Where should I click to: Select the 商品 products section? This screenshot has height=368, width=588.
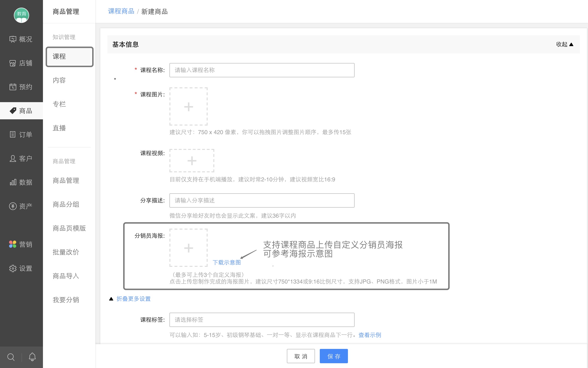(x=21, y=111)
